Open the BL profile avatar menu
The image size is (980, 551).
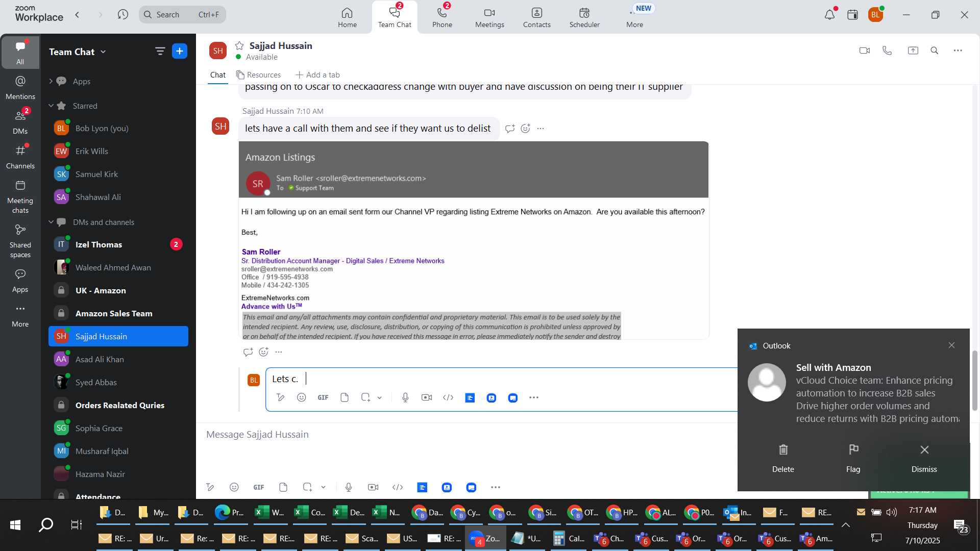[x=876, y=15]
